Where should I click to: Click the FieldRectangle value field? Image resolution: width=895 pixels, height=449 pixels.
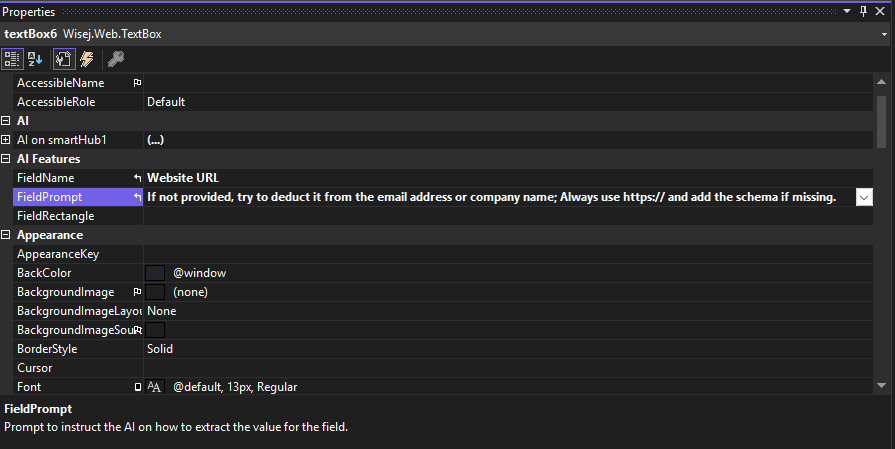pos(508,216)
